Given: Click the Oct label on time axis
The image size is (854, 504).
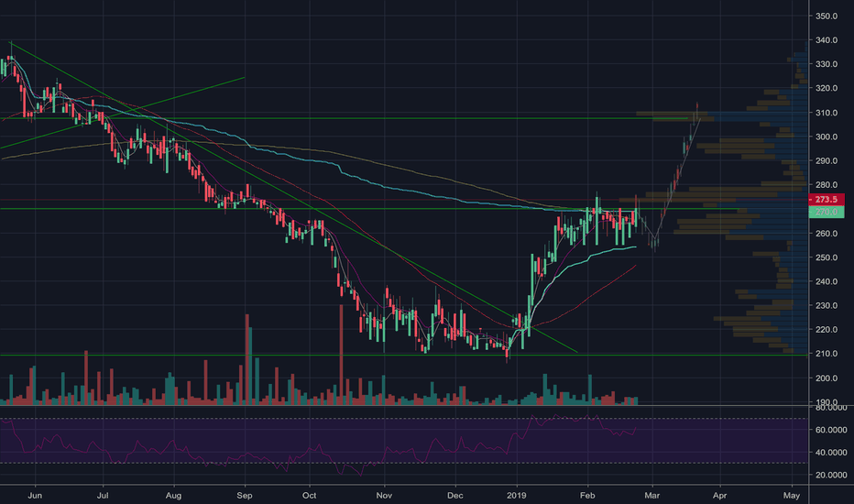Looking at the screenshot, I should point(310,495).
